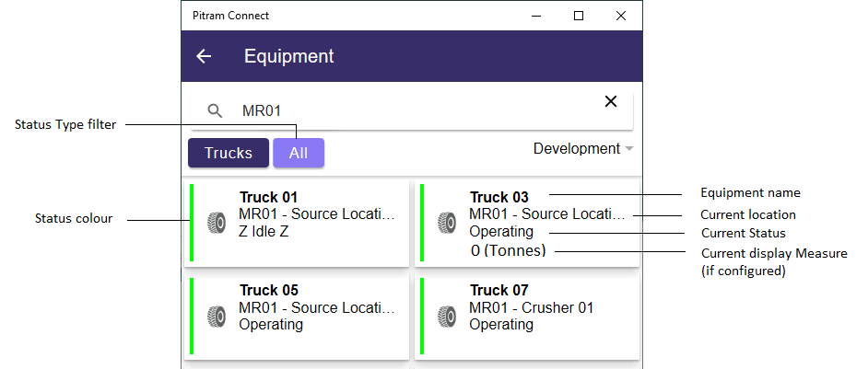Click the search magnifier icon
Viewport: 868px width, 369px height.
215,110
